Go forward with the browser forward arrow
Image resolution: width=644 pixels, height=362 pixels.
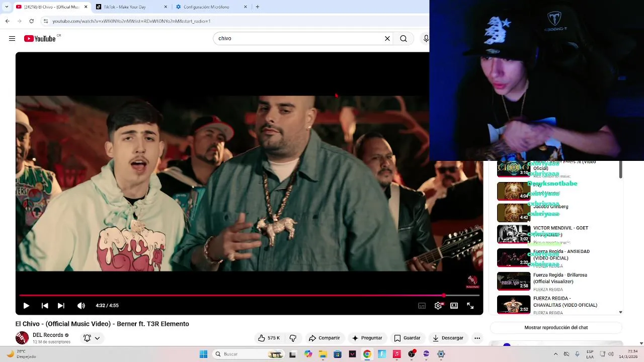19,21
